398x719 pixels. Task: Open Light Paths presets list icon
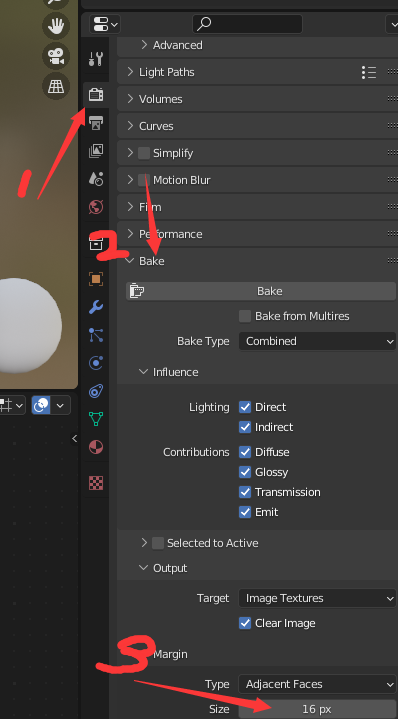pyautogui.click(x=369, y=72)
